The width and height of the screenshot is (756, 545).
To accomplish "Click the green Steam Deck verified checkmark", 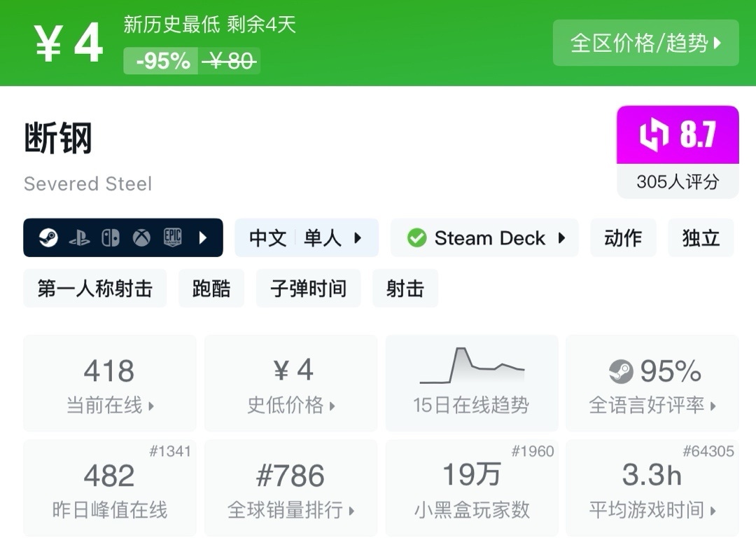I will [416, 238].
